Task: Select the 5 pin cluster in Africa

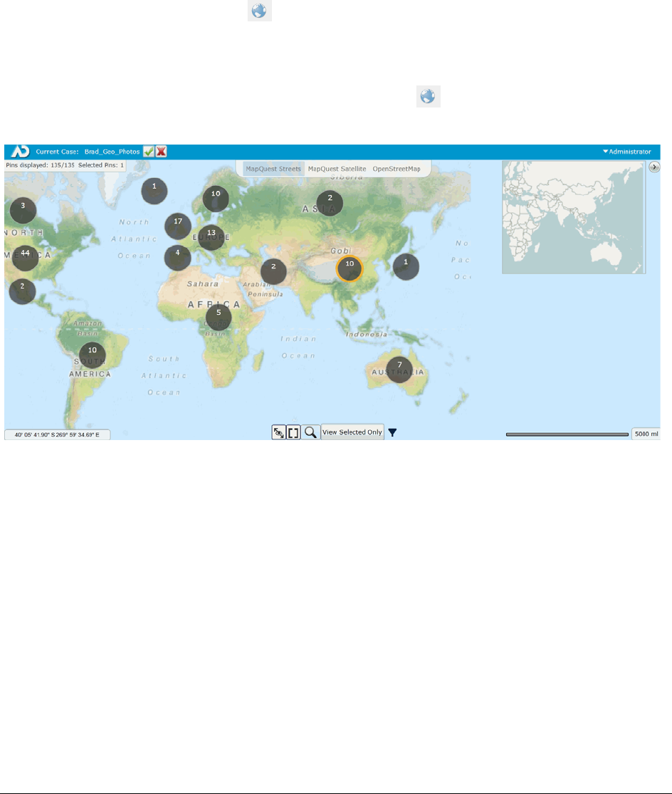Action: (219, 318)
